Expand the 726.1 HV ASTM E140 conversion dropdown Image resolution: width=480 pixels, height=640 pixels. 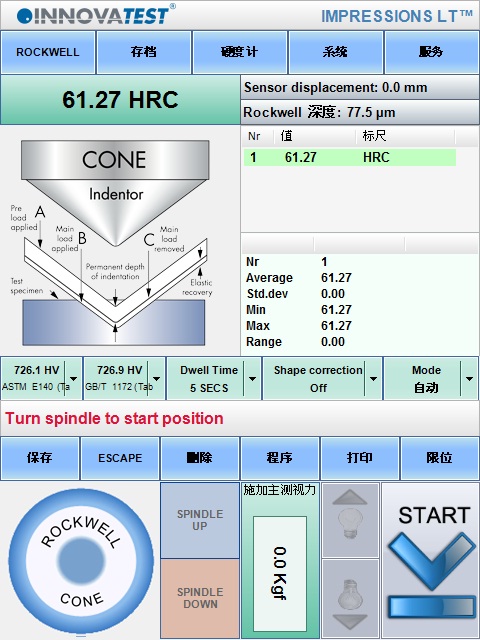click(x=73, y=379)
